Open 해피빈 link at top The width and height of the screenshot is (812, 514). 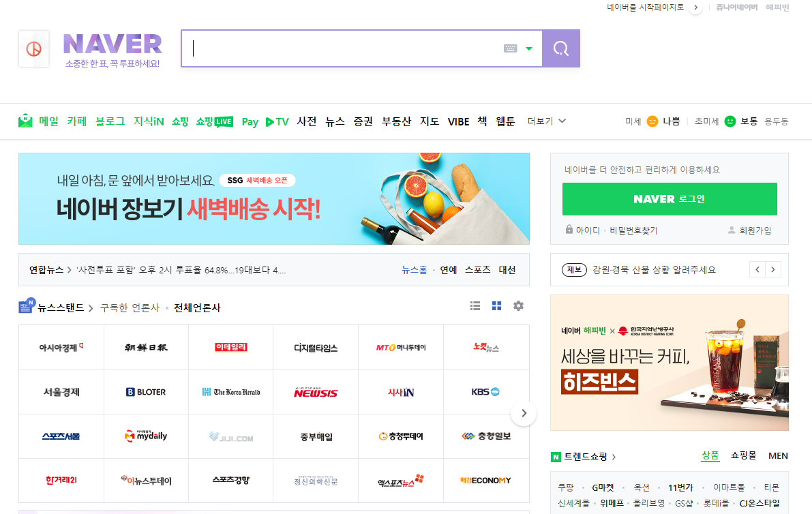tap(777, 7)
